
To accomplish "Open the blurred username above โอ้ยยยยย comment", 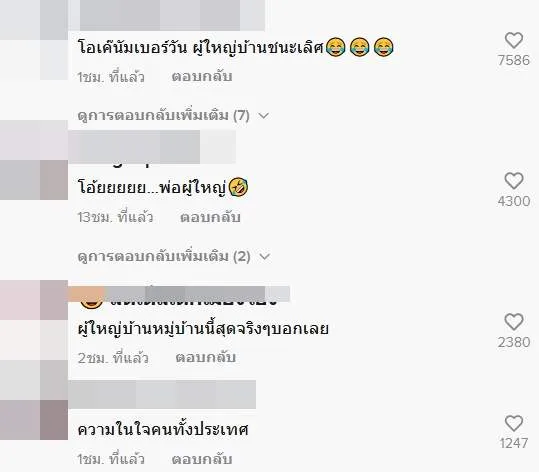I will click(x=152, y=147).
